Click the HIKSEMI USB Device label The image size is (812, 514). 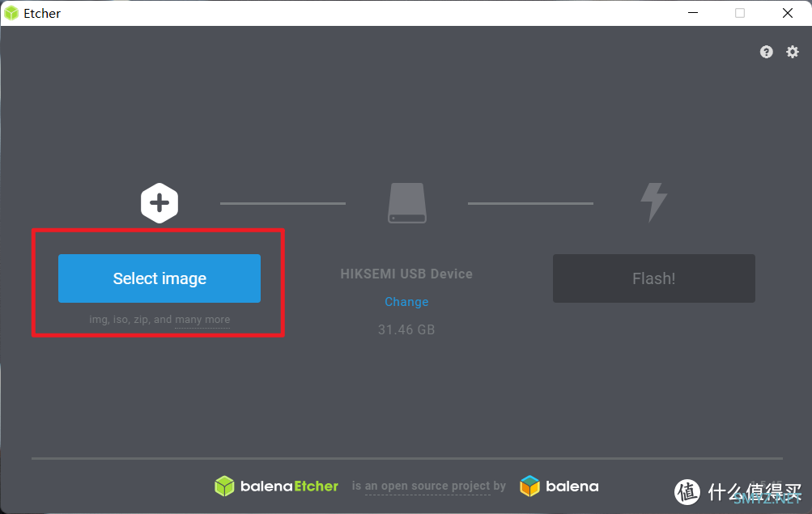406,274
